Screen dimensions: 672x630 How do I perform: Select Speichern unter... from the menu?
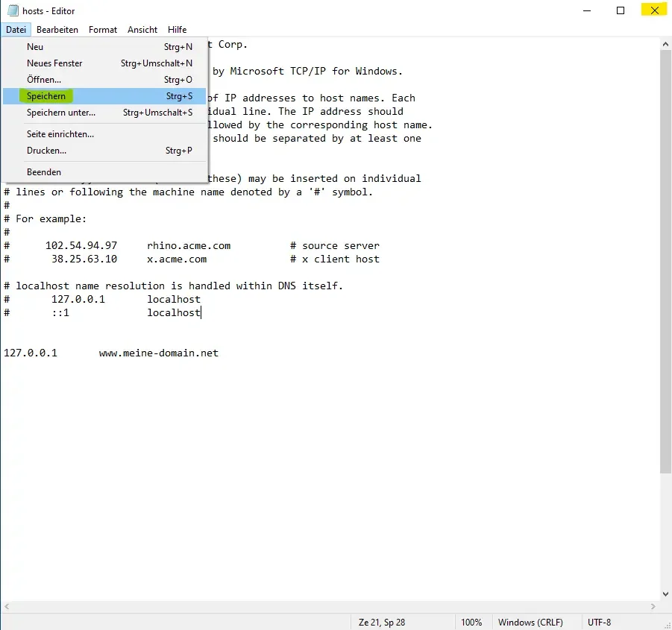point(61,113)
